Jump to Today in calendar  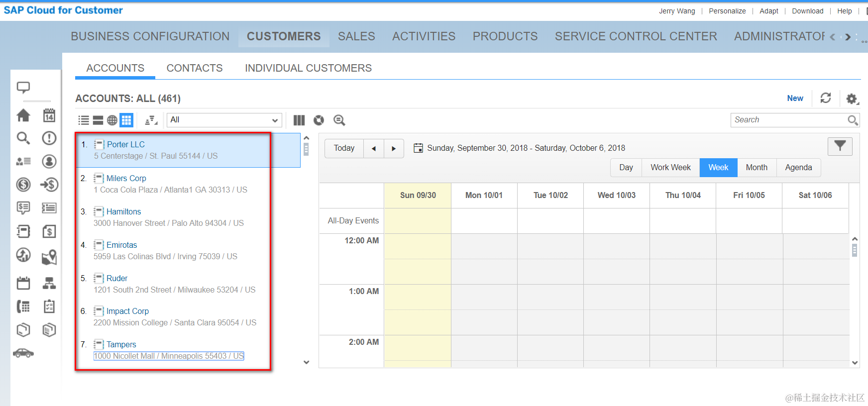344,148
